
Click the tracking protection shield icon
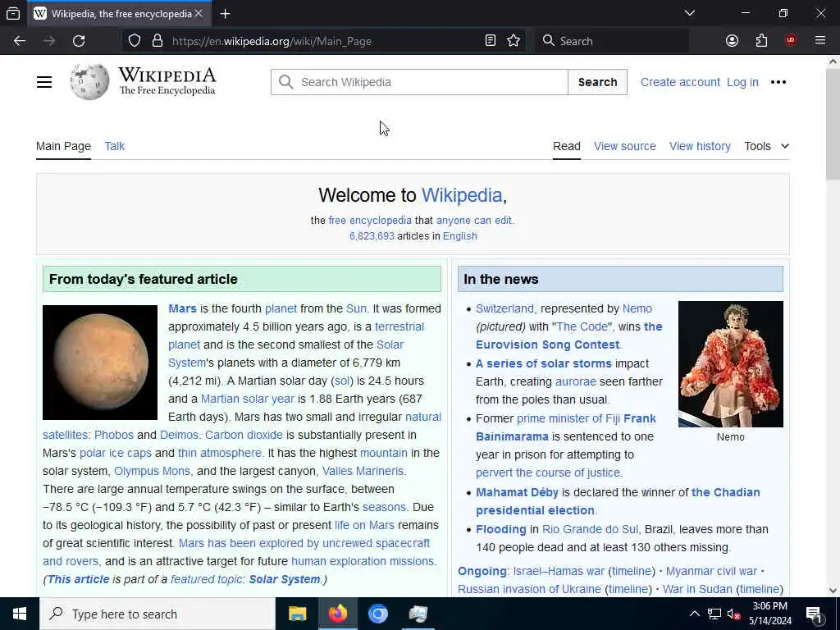pyautogui.click(x=135, y=41)
